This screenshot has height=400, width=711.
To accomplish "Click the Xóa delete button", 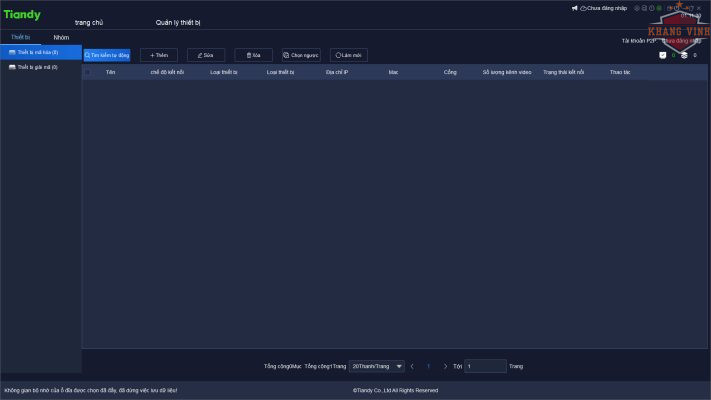I will pyautogui.click(x=253, y=55).
